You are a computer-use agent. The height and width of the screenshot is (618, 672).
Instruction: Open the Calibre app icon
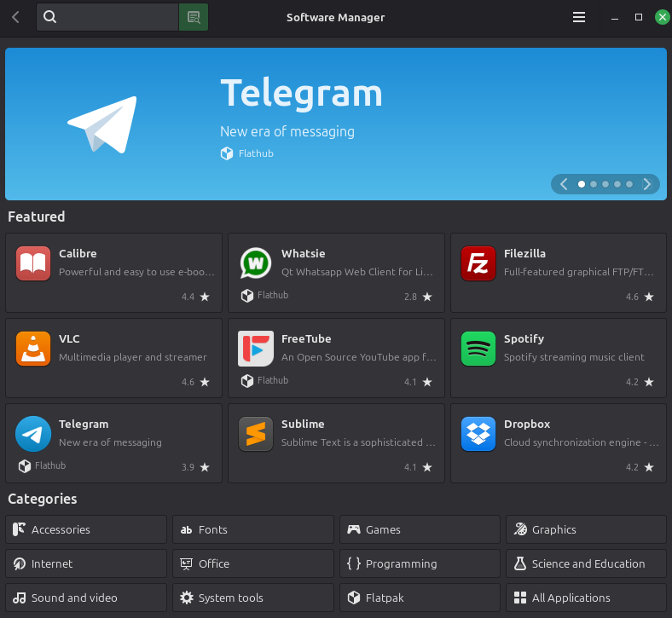click(x=33, y=263)
